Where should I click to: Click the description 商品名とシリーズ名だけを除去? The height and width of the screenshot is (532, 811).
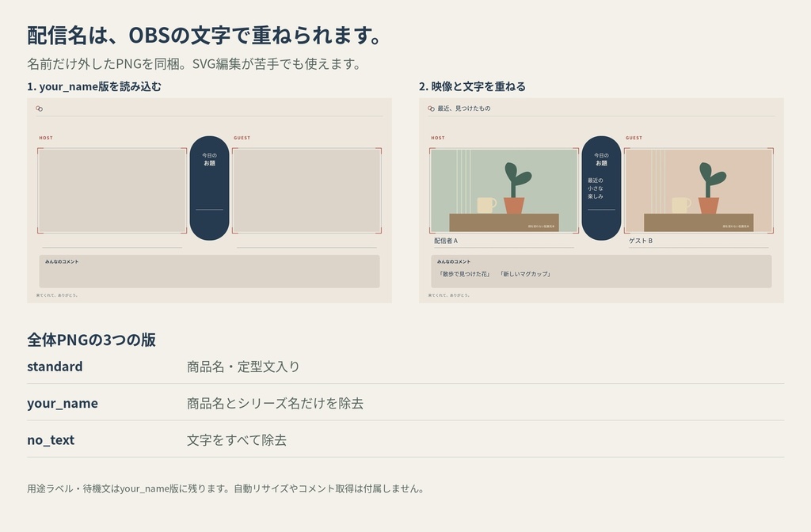point(275,403)
